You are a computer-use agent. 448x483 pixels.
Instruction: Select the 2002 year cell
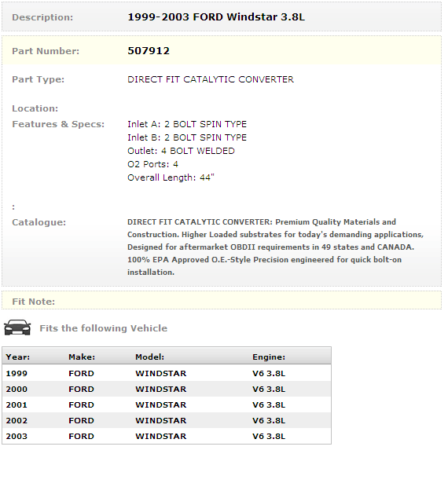[17, 420]
